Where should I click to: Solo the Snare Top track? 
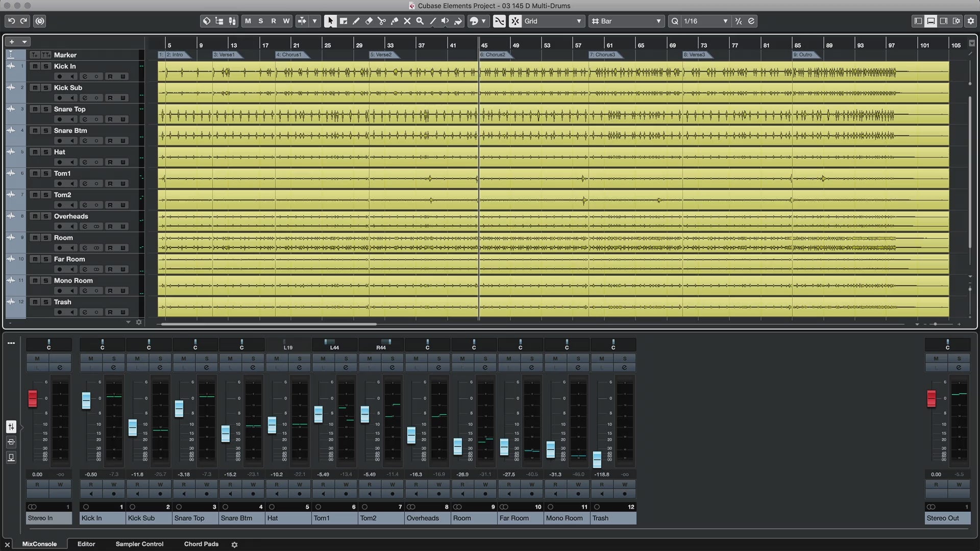[45, 109]
